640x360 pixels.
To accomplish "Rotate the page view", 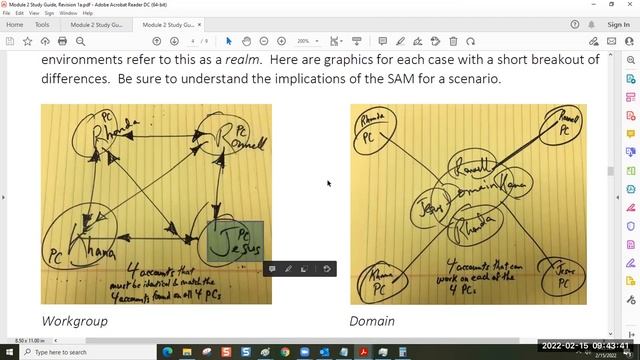I will coord(471,41).
